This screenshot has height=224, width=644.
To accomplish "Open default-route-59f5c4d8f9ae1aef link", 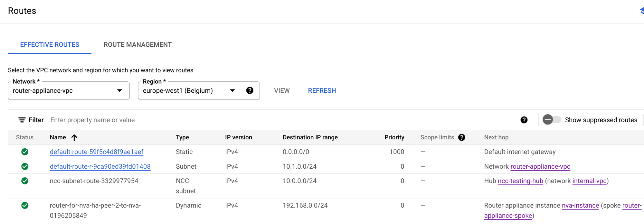I will click(97, 152).
